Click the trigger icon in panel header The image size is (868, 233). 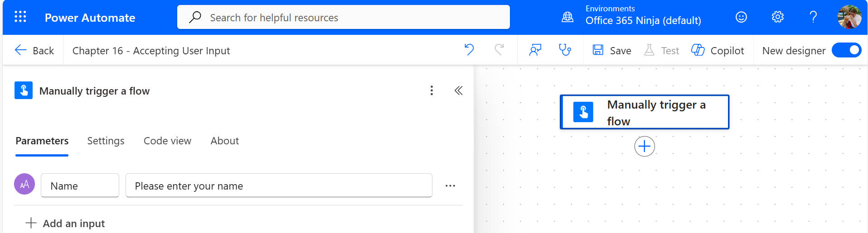24,90
